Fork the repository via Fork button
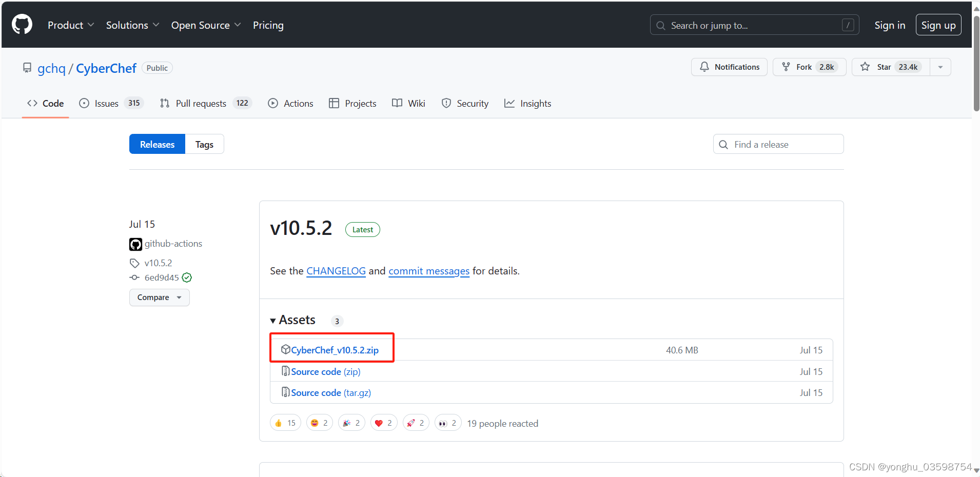 [x=809, y=67]
